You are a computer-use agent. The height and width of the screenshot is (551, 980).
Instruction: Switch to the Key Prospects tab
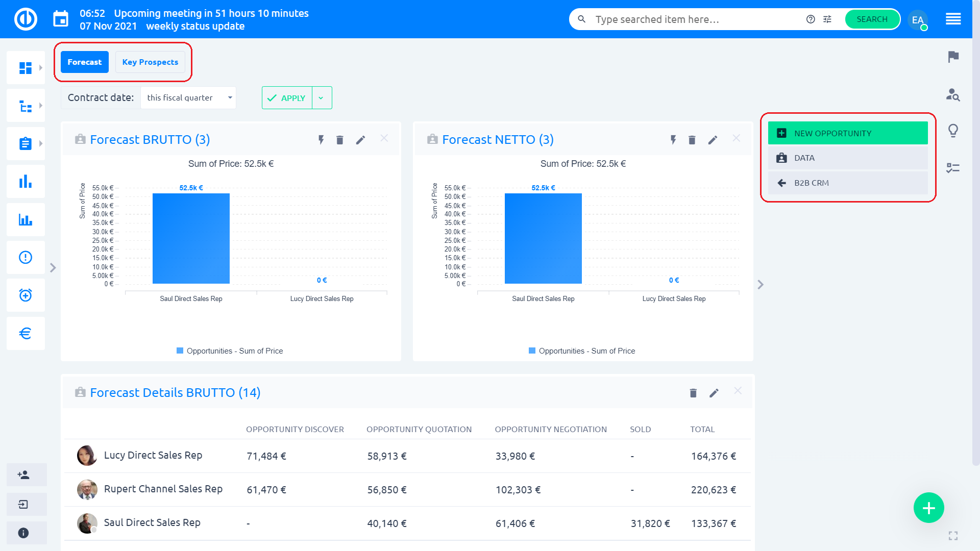[150, 62]
